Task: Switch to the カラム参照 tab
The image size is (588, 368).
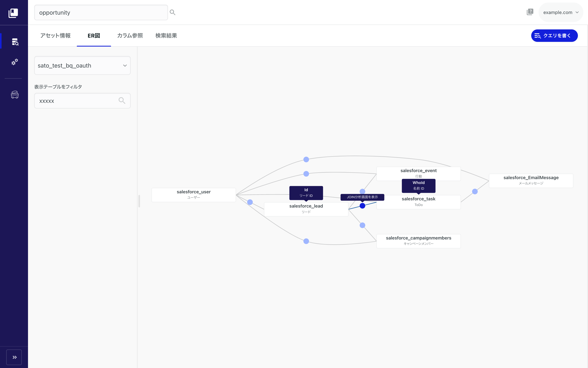Action: point(130,35)
